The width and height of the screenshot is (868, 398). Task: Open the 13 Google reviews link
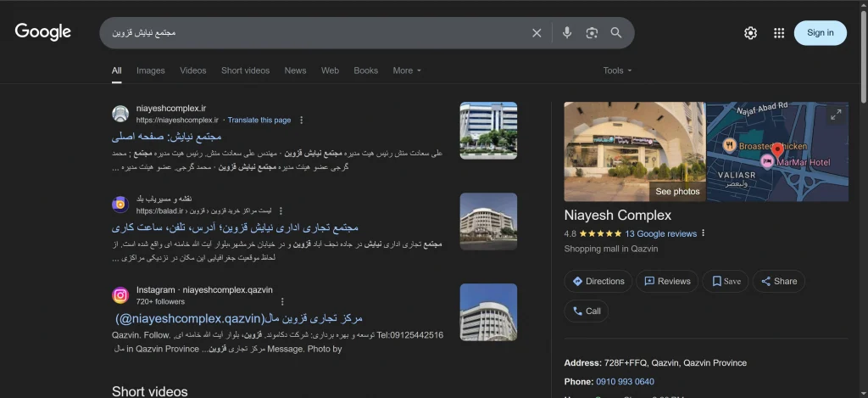(x=660, y=234)
